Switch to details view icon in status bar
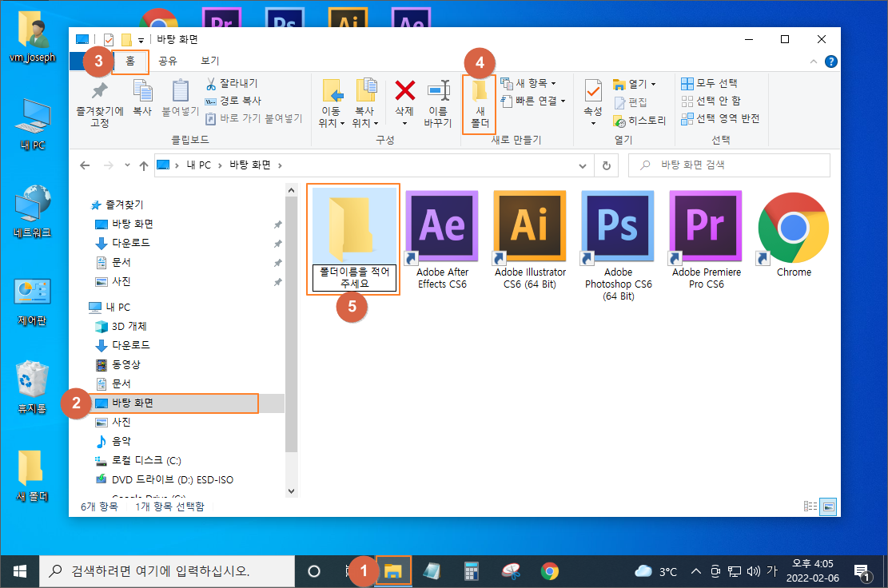The height and width of the screenshot is (588, 888). pos(810,507)
